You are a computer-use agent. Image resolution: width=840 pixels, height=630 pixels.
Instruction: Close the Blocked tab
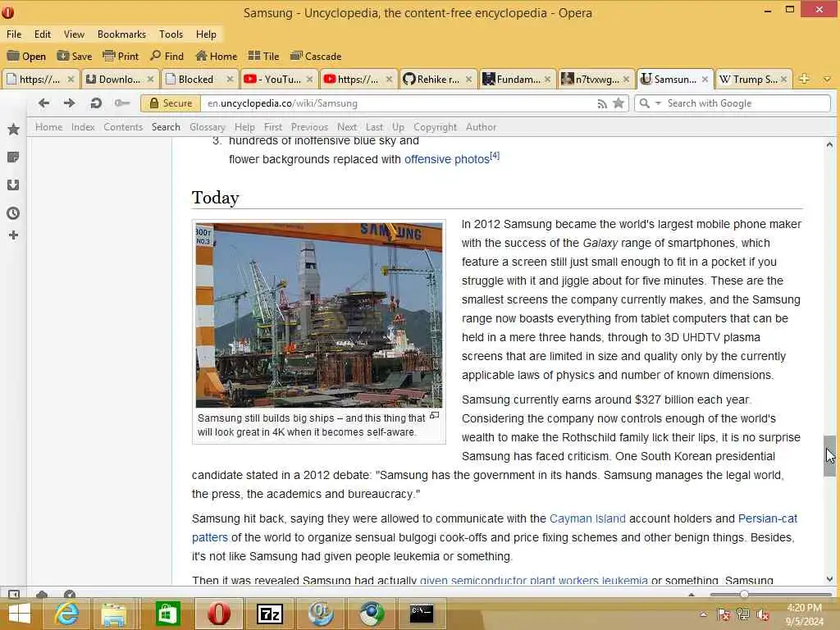pos(230,80)
